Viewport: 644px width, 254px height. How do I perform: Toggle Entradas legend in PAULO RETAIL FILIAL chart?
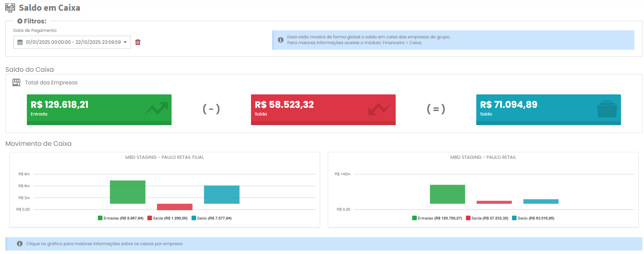[121, 218]
